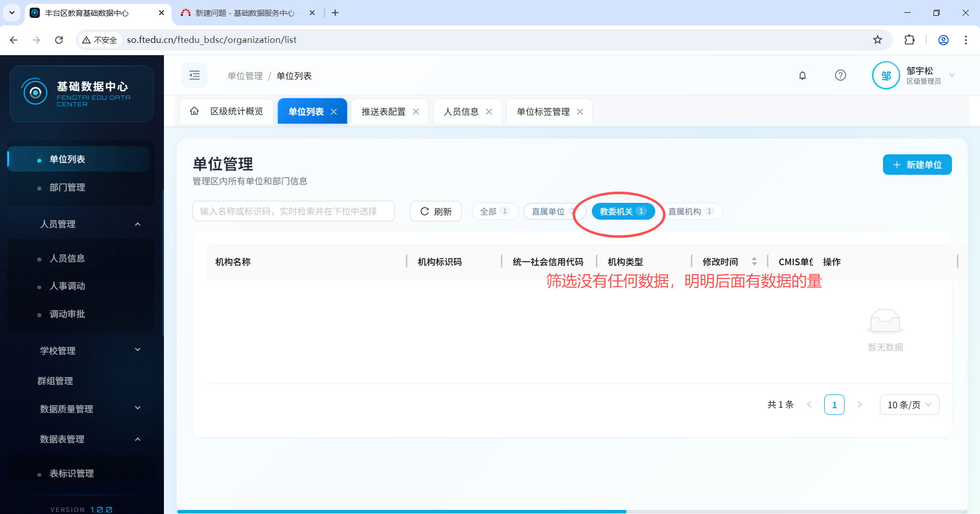Collapse the 人员管理 sidebar section
The width and height of the screenshot is (980, 514).
[x=137, y=224]
